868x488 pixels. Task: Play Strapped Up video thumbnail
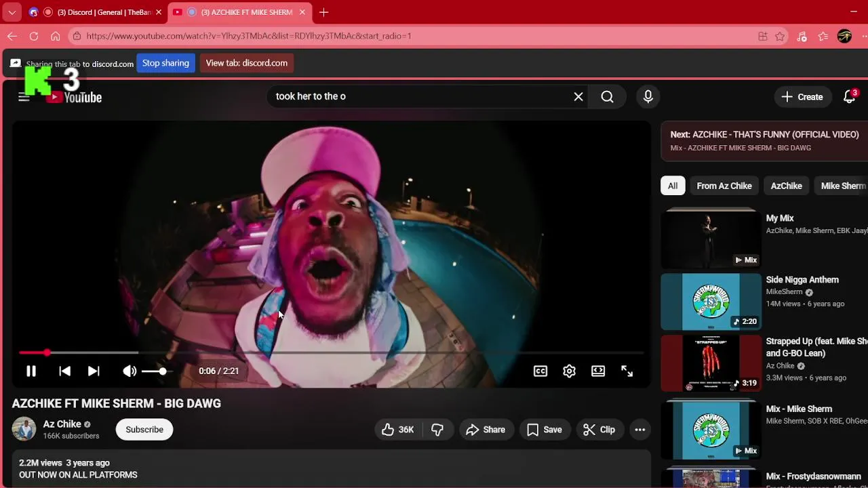(711, 363)
